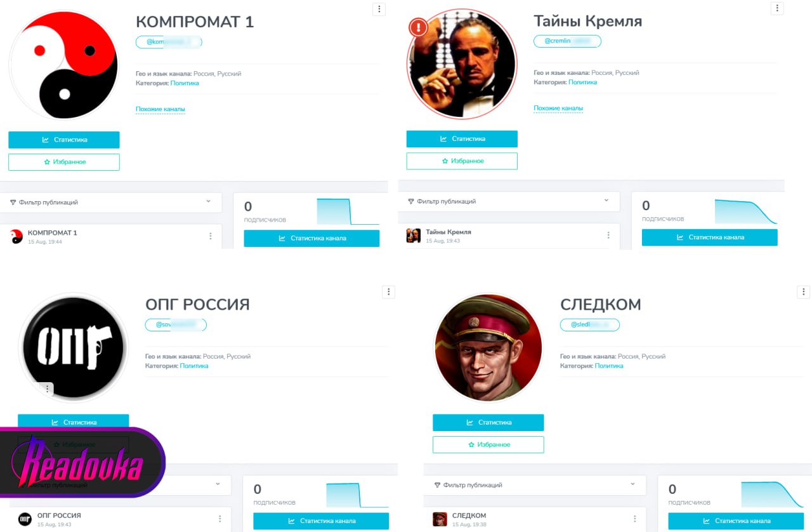Screen dimensions: 812x532
Task: Click Статистика button for СЛЕДКОМ
Action: [x=488, y=422]
